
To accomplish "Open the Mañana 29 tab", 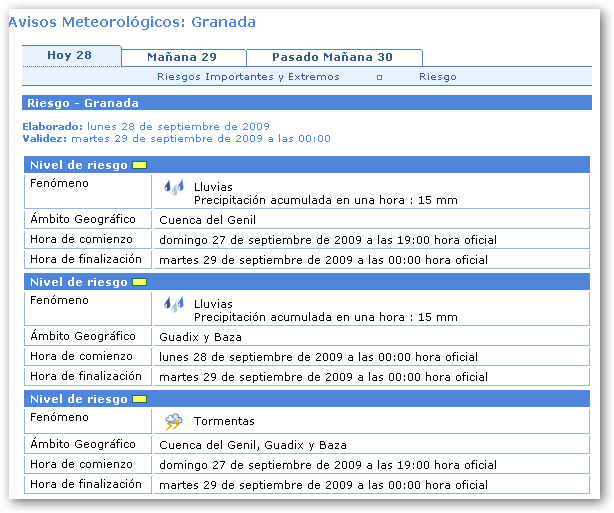I will 182,57.
